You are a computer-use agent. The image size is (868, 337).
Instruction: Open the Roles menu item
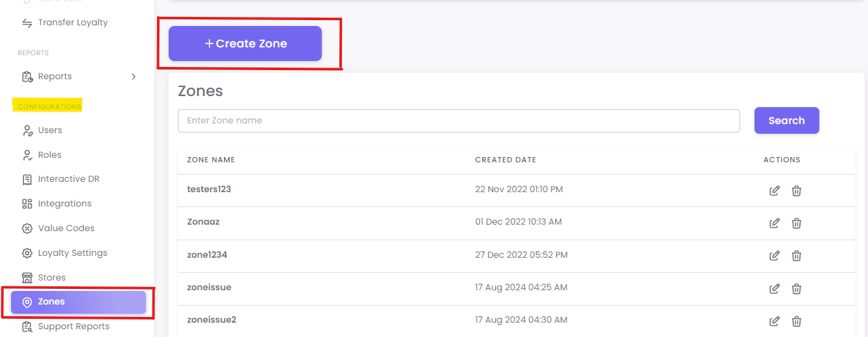(x=49, y=155)
